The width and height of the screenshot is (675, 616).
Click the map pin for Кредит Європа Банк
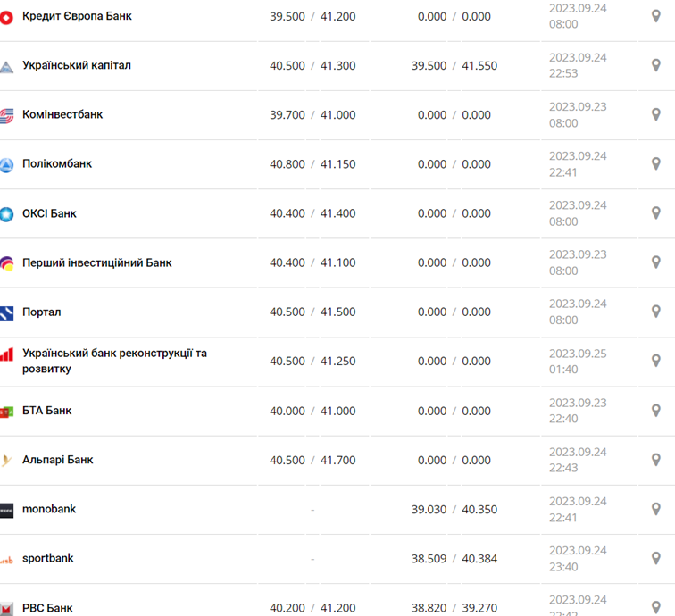point(656,16)
